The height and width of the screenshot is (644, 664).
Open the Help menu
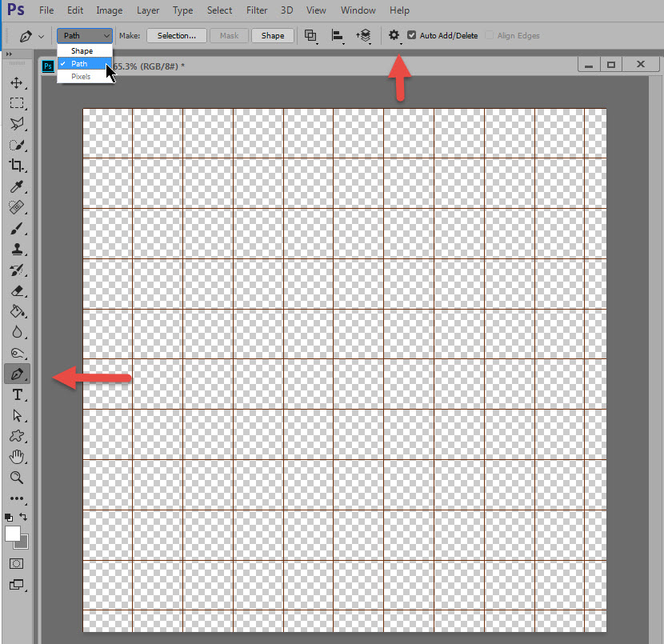click(399, 10)
